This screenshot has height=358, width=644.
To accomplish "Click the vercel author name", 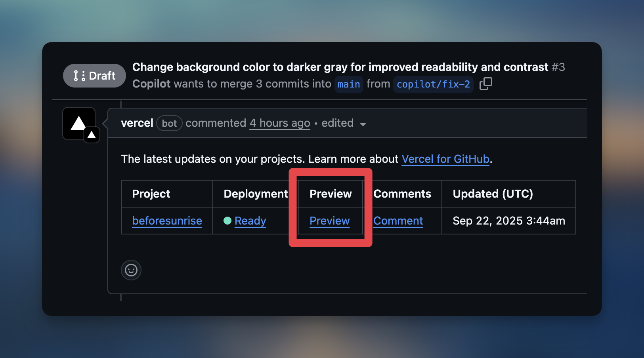I will click(x=137, y=123).
